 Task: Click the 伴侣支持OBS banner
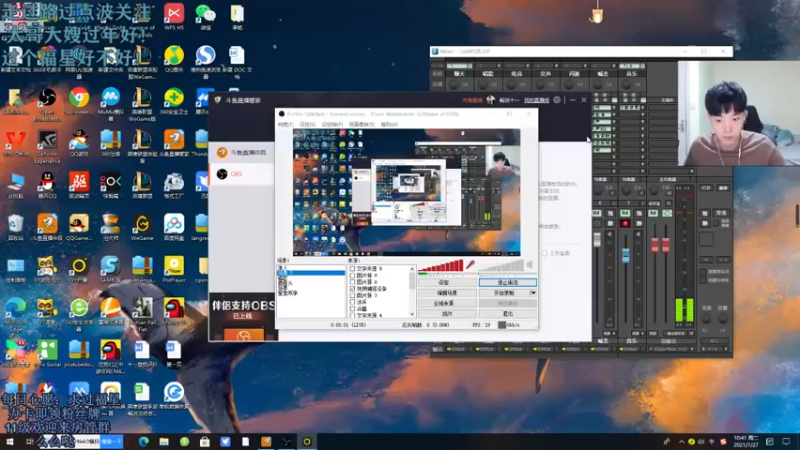coord(243,316)
